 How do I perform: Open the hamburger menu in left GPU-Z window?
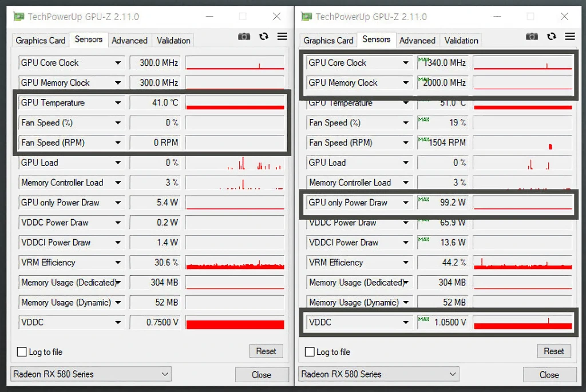pyautogui.click(x=282, y=36)
